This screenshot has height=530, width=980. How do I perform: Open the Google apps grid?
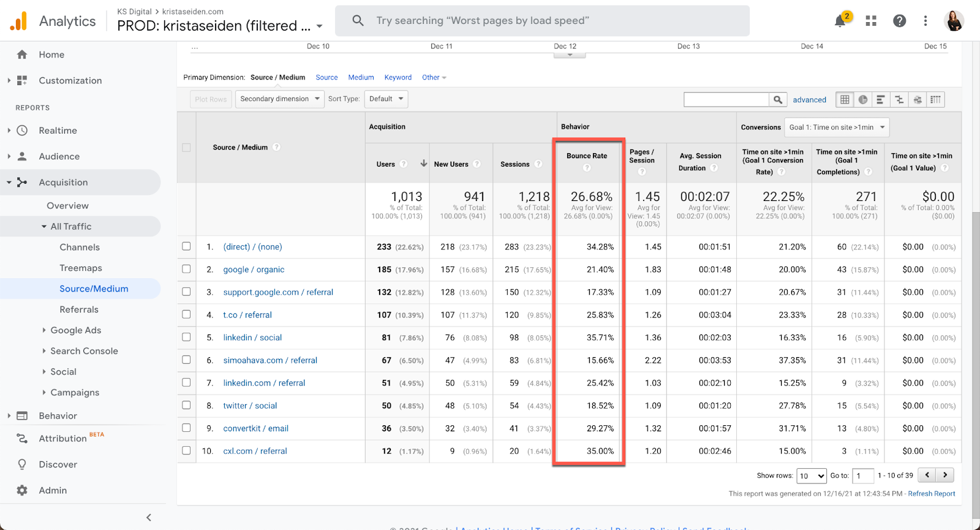click(x=871, y=21)
